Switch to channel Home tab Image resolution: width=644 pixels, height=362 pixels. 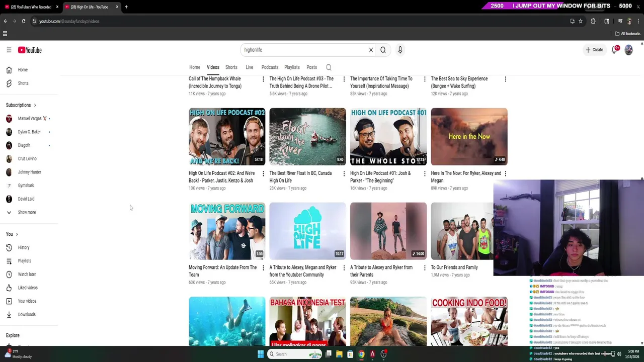tap(195, 67)
